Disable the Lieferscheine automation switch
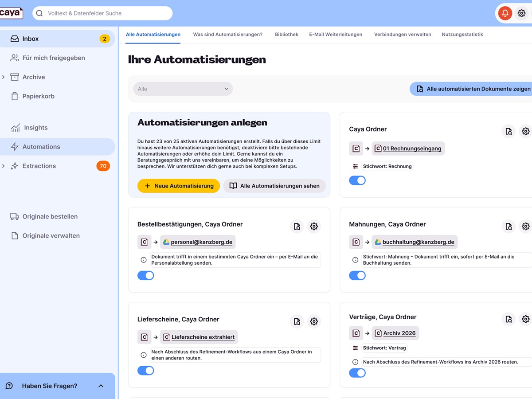This screenshot has height=399, width=532. 146,371
